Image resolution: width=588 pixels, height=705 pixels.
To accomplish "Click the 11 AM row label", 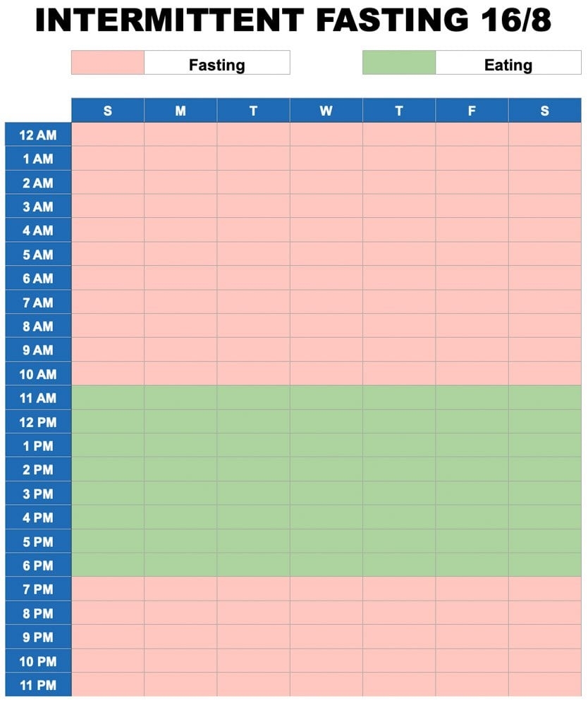I will coord(38,398).
